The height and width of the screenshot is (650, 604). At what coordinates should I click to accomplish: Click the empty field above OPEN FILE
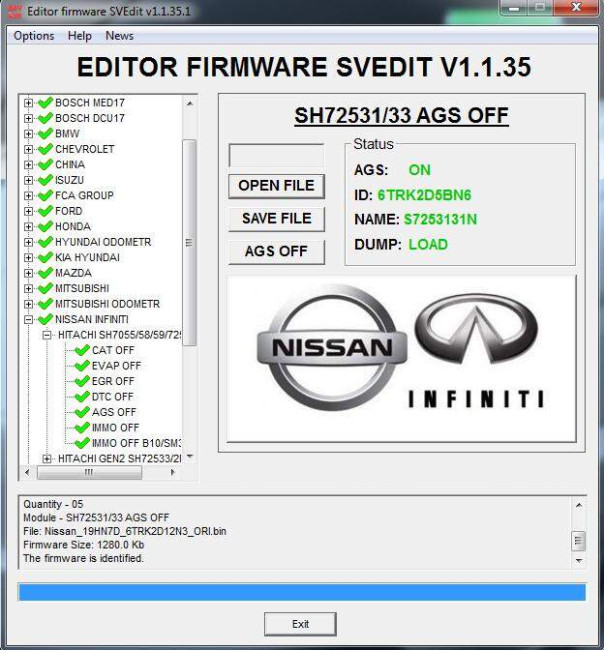(x=277, y=155)
